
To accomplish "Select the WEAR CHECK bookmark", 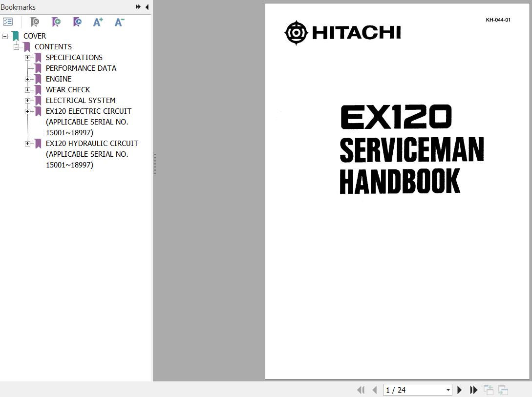I will pyautogui.click(x=68, y=90).
